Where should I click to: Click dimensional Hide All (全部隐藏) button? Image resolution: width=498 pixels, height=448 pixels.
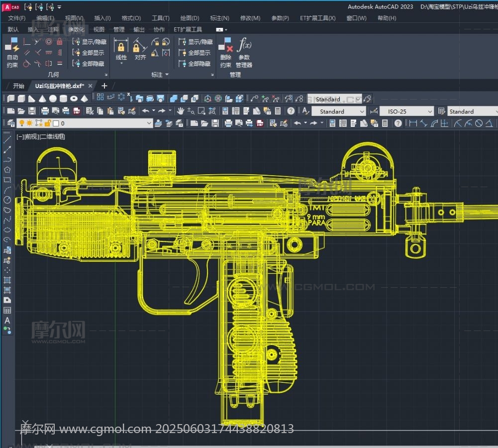tap(195, 64)
